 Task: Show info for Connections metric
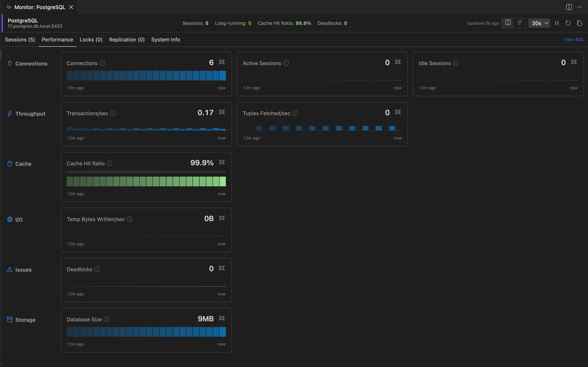click(x=102, y=63)
